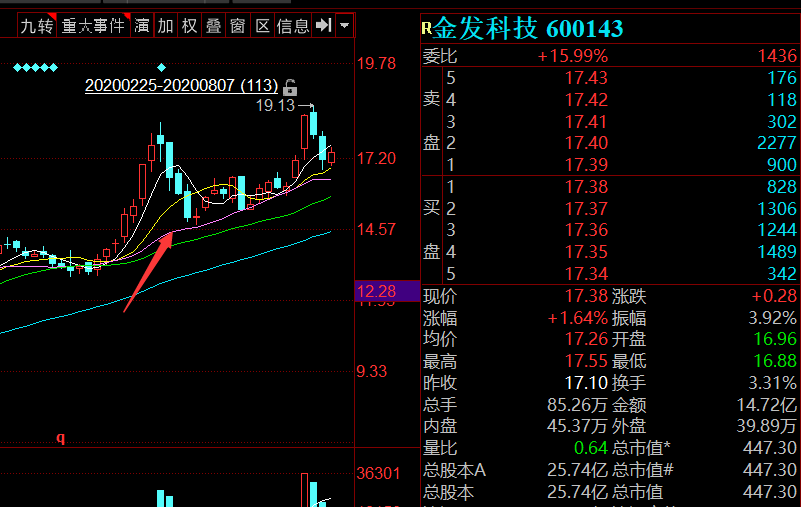Select the 买 1 bid price 17.38
This screenshot has height=507, width=801.
coord(585,187)
